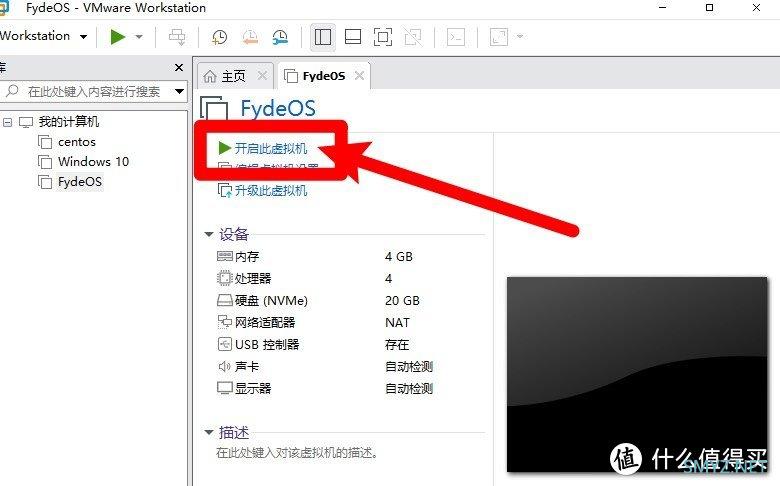Screen dimensions: 780x486
Task: Click the stretch guest display icon
Action: point(499,37)
